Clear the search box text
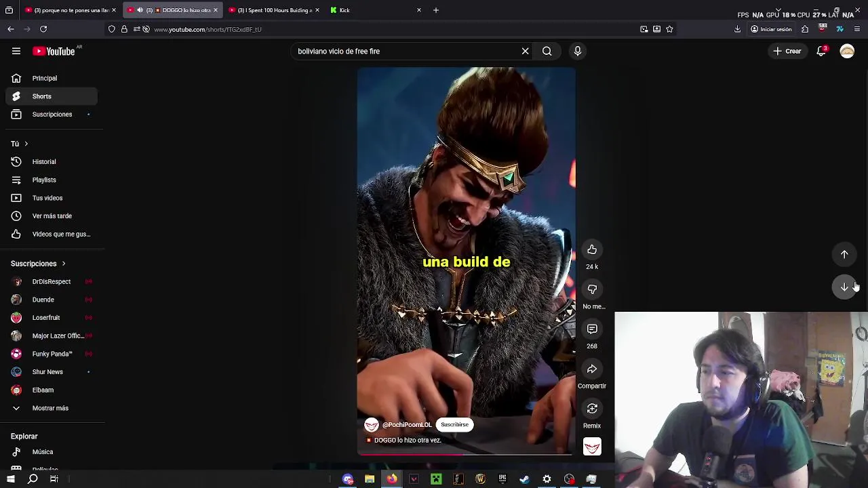 point(525,51)
